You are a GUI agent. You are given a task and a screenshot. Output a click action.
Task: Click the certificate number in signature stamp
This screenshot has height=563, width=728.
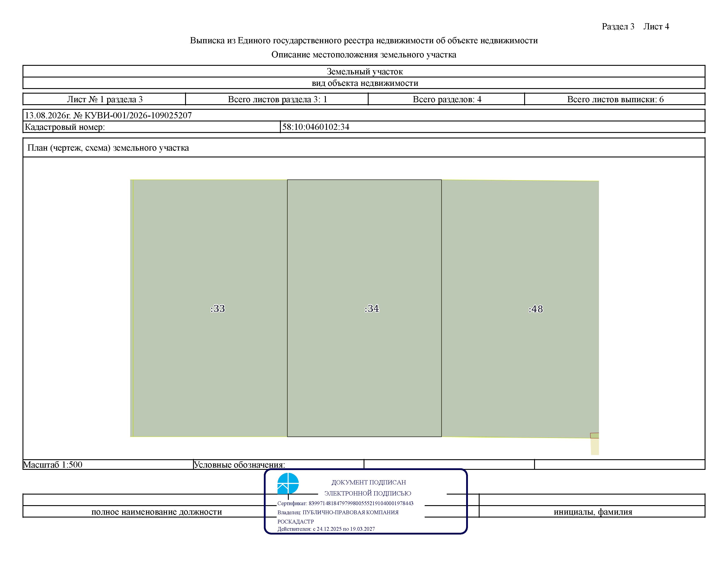[x=361, y=503]
